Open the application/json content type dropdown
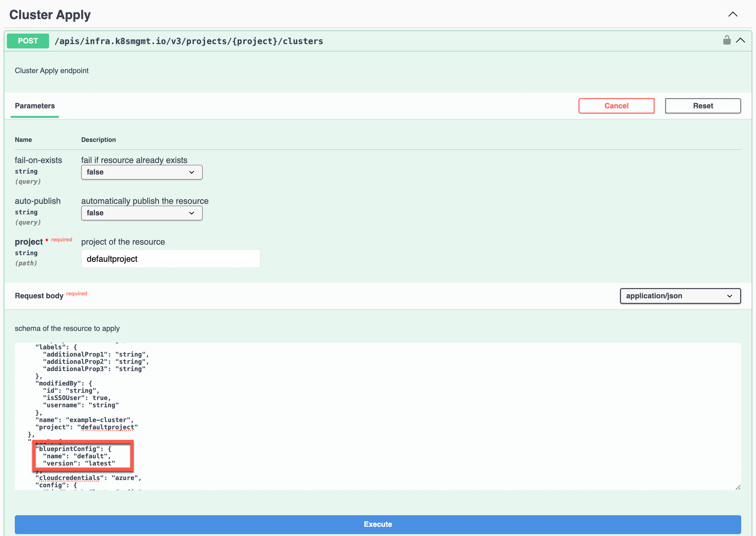This screenshot has width=756, height=536. click(x=680, y=296)
